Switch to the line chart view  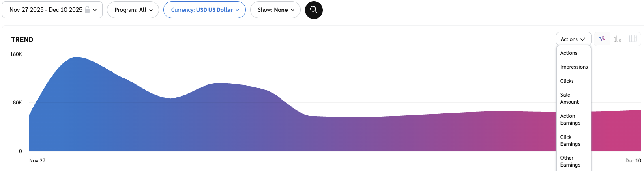coord(602,39)
